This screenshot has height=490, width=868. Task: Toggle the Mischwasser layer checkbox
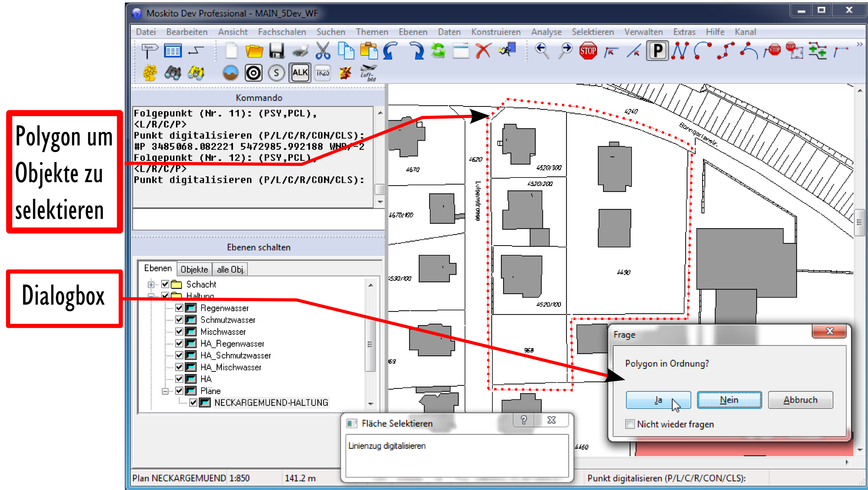pyautogui.click(x=179, y=331)
